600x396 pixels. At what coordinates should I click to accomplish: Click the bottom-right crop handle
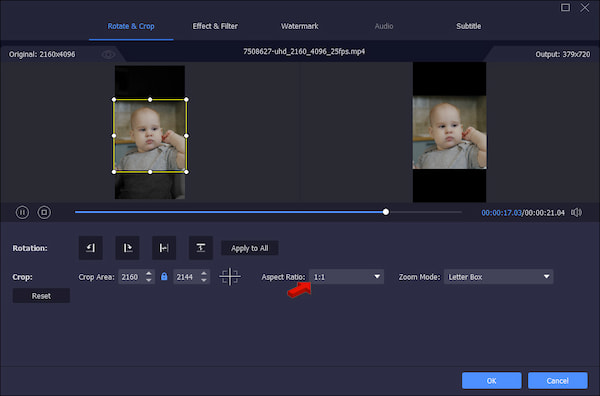186,172
